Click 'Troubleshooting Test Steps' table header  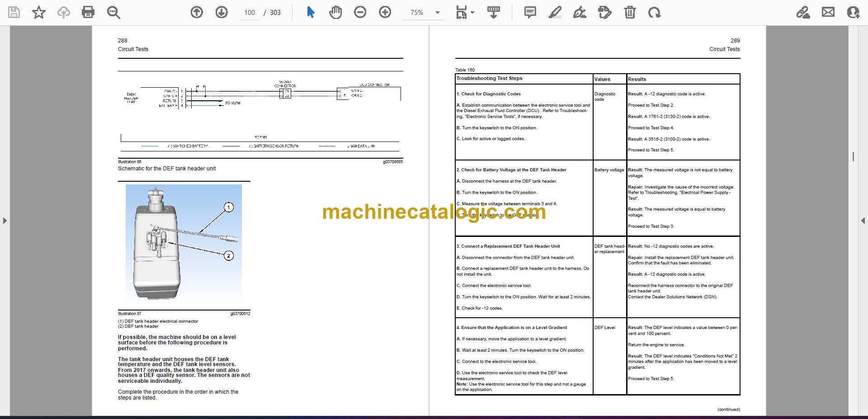(489, 79)
